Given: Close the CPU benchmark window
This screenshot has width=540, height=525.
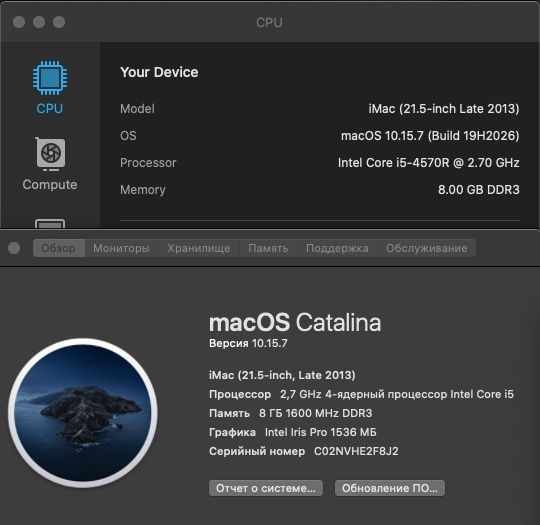Looking at the screenshot, I should pyautogui.click(x=19, y=22).
